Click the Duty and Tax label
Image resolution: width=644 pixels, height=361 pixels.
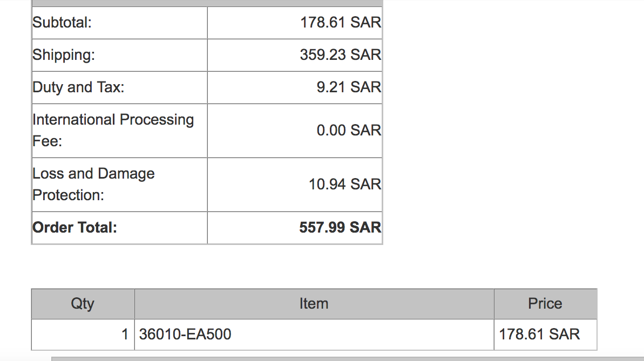pos(78,87)
